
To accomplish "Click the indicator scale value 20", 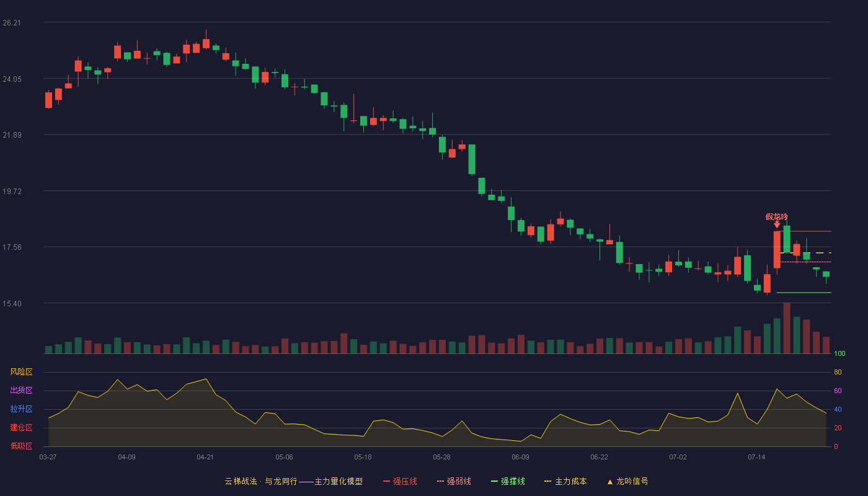I will [x=838, y=428].
